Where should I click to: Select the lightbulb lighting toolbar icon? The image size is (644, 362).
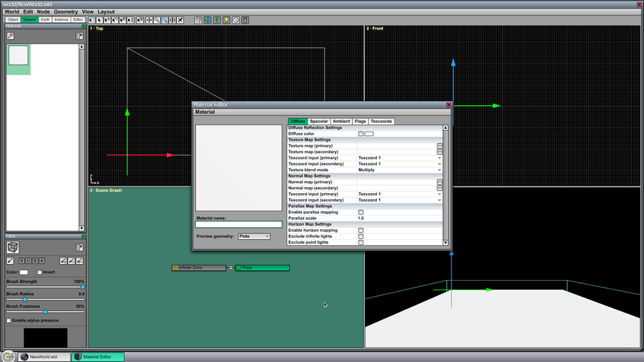point(226,20)
